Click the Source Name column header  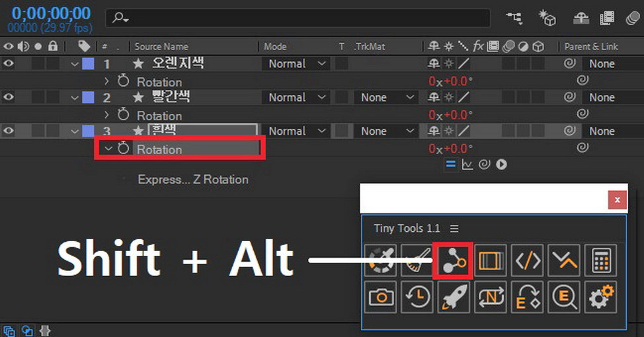(161, 46)
